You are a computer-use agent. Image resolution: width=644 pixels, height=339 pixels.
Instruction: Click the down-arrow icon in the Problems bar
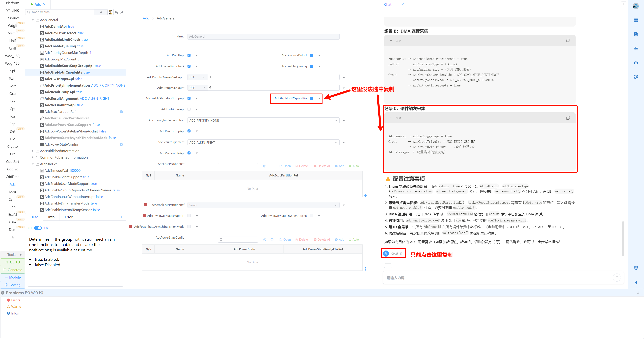(x=638, y=293)
